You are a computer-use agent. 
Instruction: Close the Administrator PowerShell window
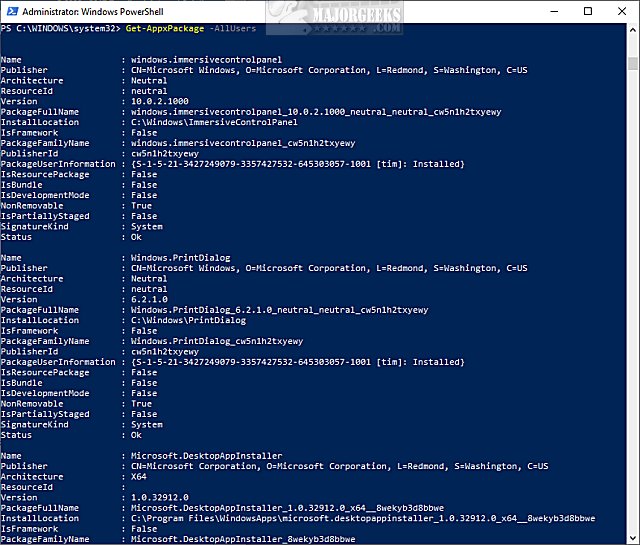[x=620, y=10]
